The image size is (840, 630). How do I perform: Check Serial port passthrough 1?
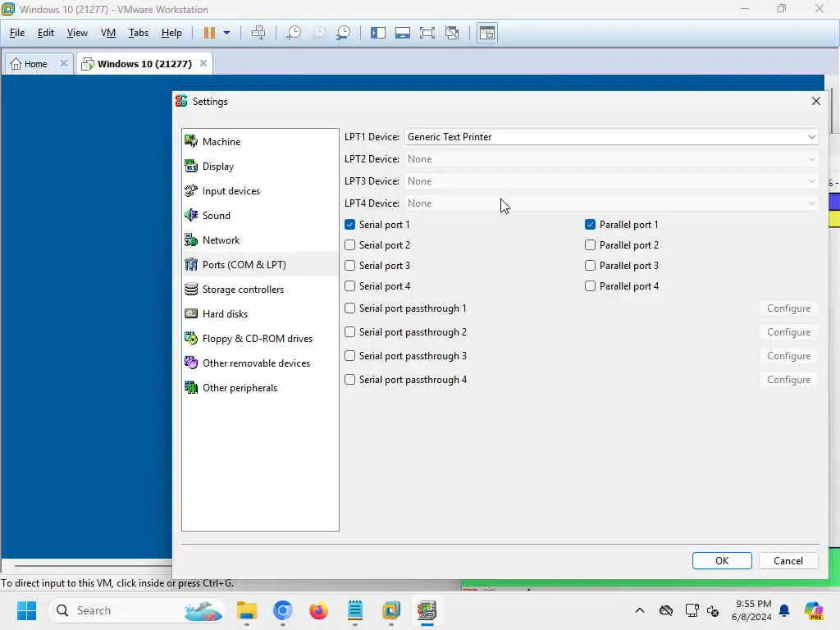[349, 308]
